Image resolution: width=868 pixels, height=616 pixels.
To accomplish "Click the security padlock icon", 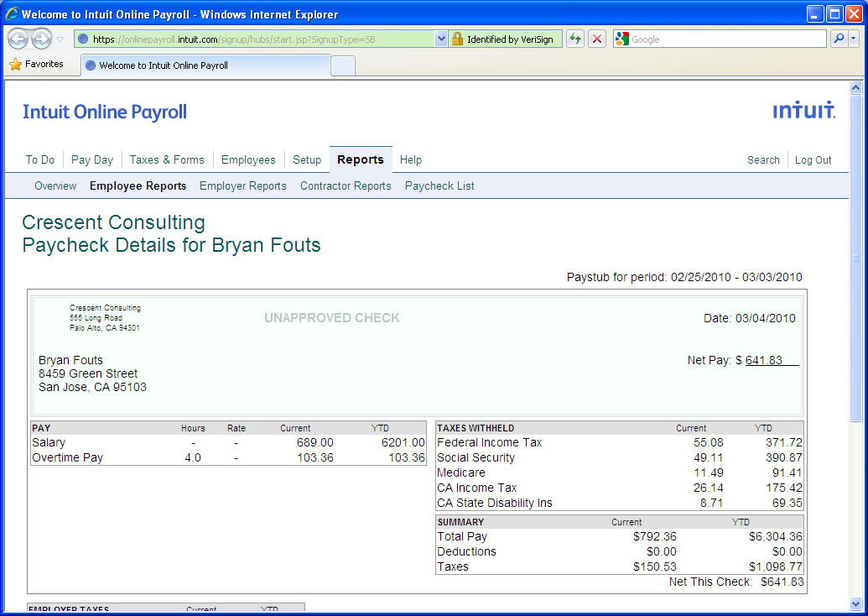I will pos(457,39).
